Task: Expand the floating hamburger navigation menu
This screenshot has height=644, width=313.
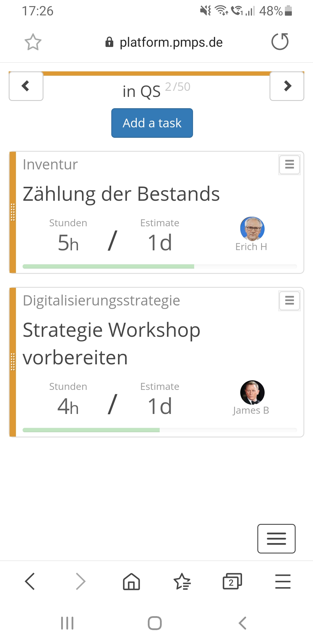Action: 276,538
